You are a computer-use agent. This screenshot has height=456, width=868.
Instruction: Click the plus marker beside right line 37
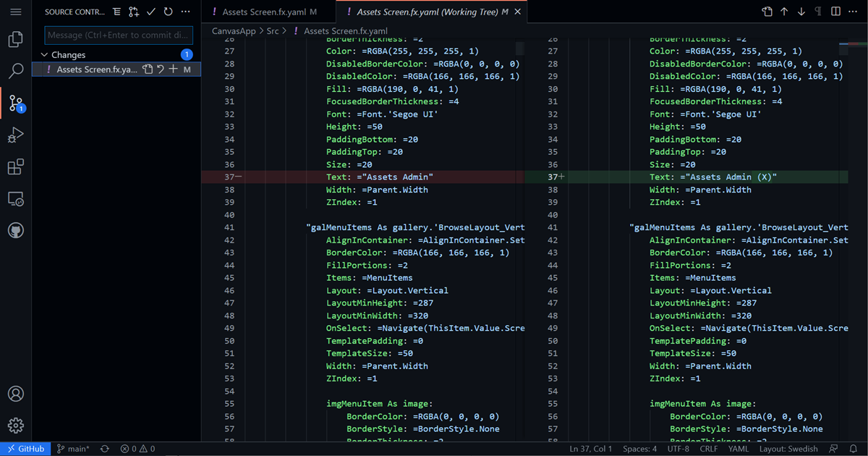point(562,177)
